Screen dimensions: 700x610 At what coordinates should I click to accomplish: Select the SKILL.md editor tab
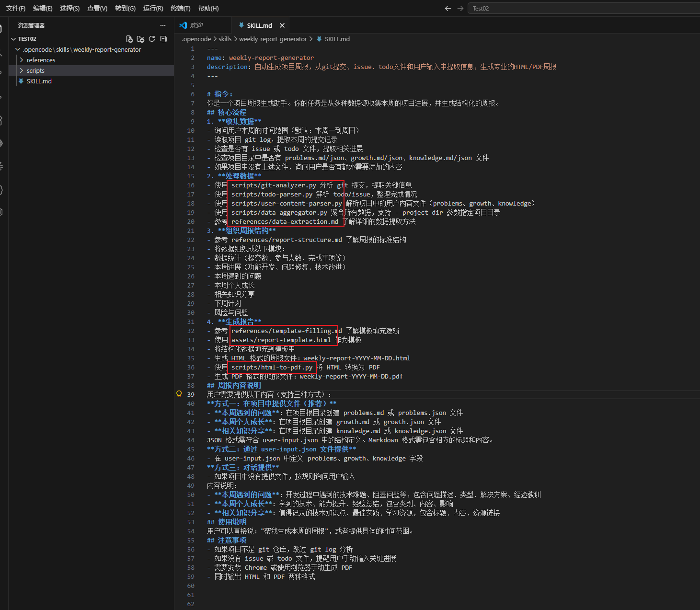259,25
